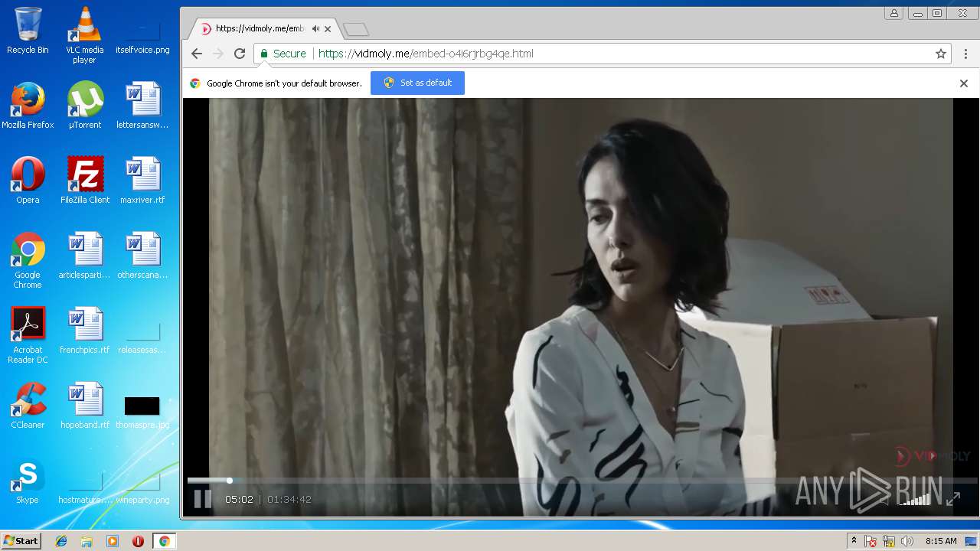The width and height of the screenshot is (980, 551).
Task: Open FileZilla Client shortcut
Action: click(x=84, y=180)
